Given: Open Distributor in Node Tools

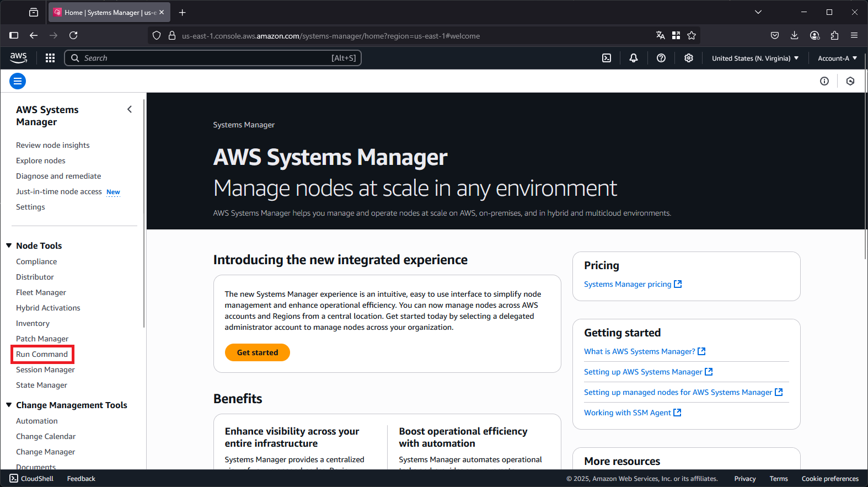Looking at the screenshot, I should coord(35,277).
